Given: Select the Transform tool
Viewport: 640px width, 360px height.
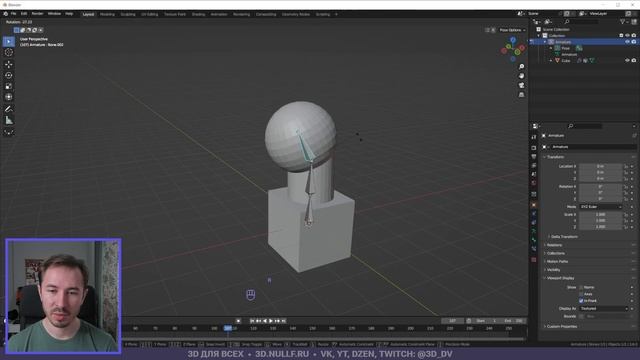Looking at the screenshot, I should coord(9,97).
